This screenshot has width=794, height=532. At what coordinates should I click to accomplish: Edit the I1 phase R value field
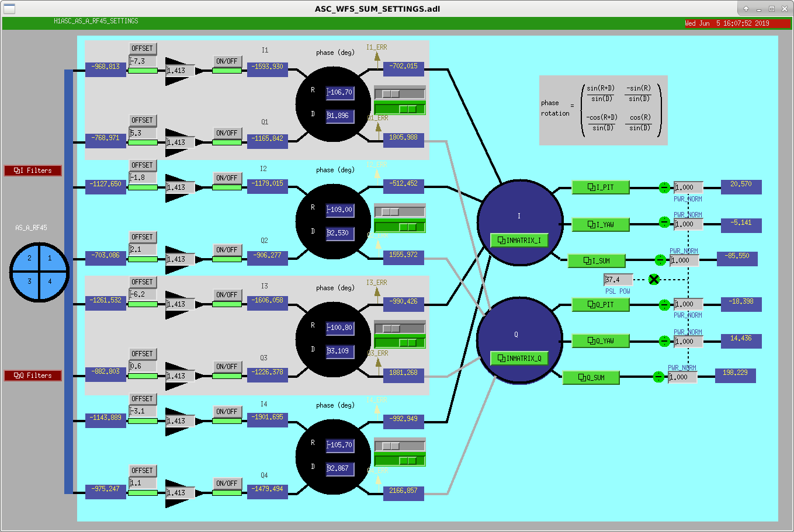pos(340,92)
